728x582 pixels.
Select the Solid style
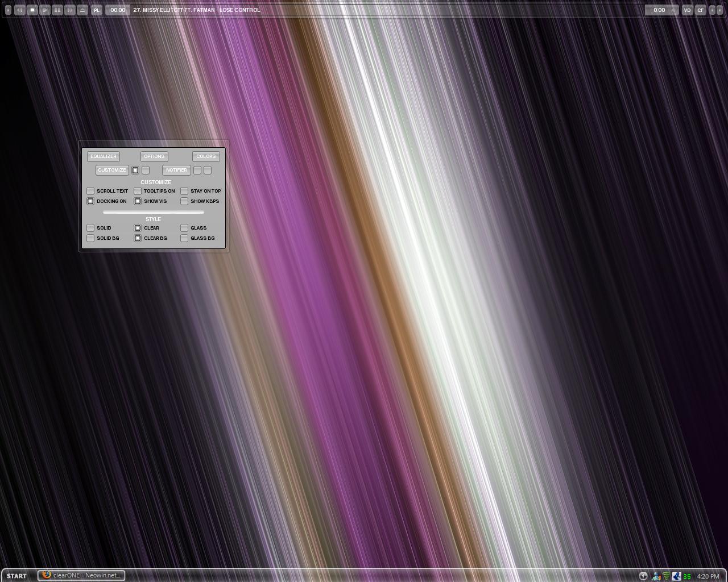pos(90,228)
